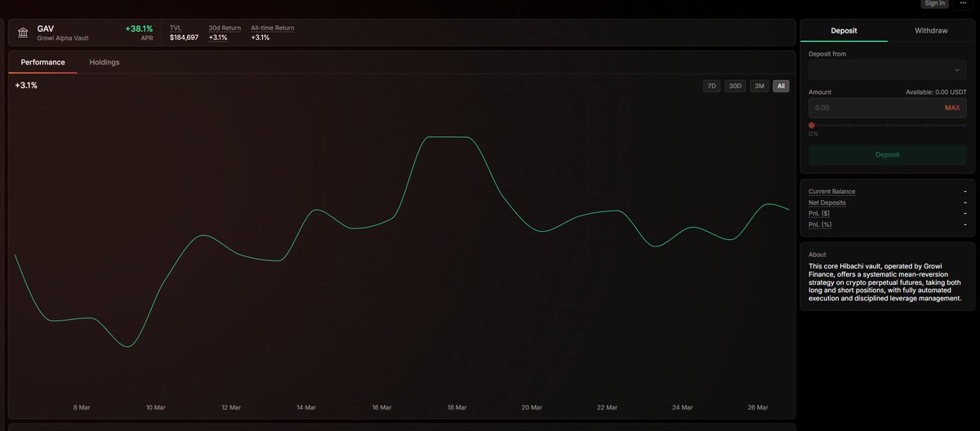Set chart range to 7D
980x431 pixels.
tap(711, 86)
